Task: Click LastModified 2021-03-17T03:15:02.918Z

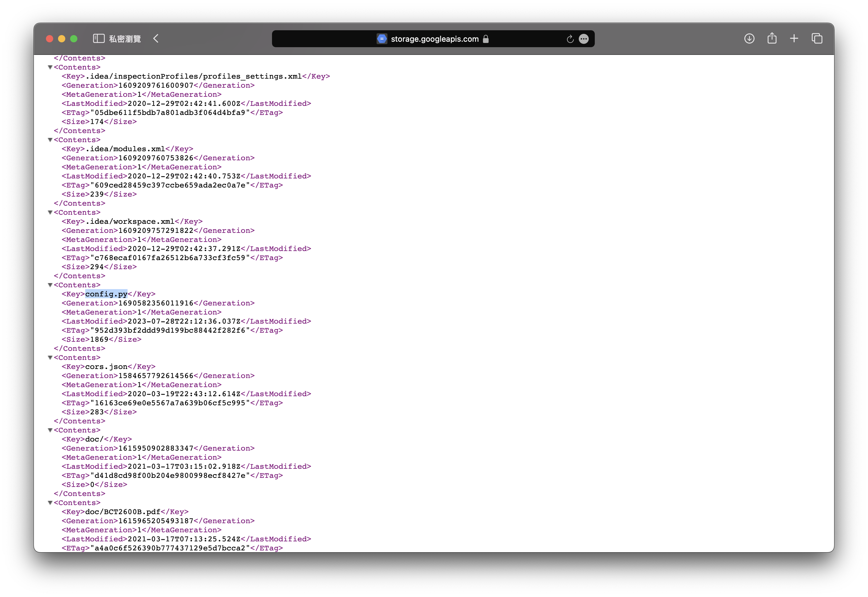Action: click(x=184, y=466)
